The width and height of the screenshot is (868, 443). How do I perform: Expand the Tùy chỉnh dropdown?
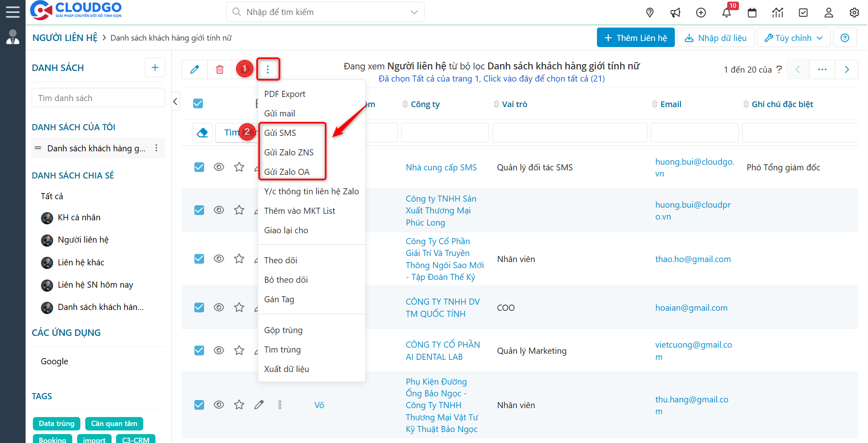(x=793, y=38)
